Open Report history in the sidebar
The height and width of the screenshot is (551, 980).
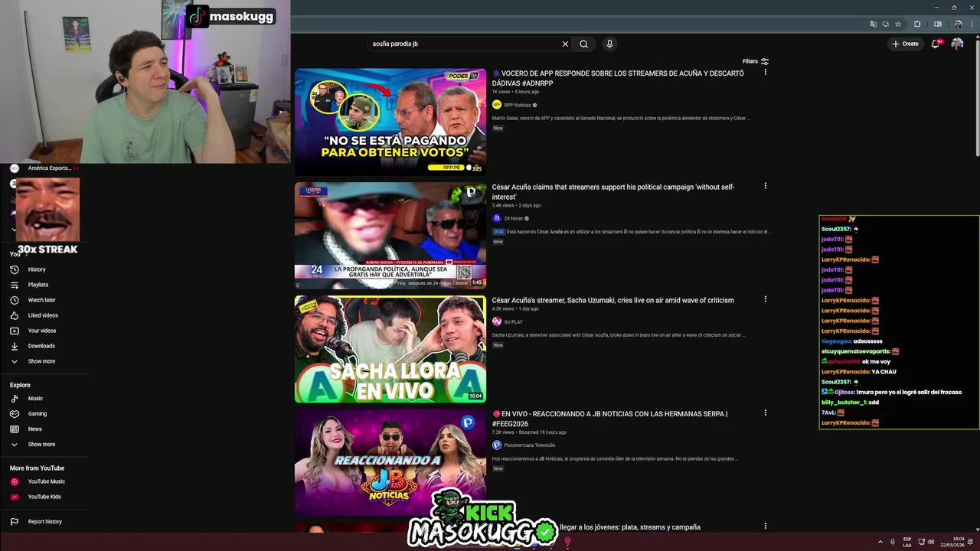(x=44, y=522)
